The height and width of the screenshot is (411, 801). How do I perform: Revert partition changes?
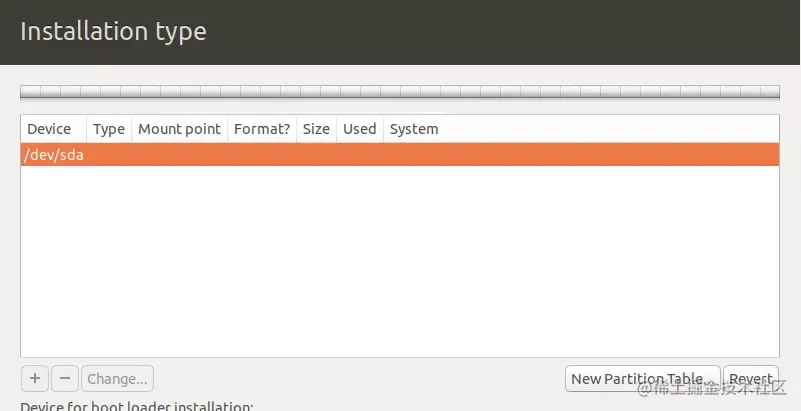751,378
